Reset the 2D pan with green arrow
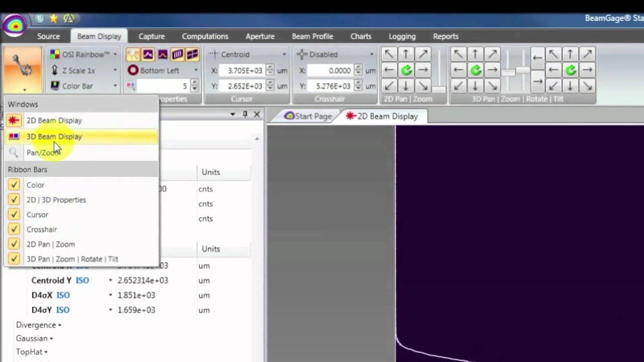The image size is (644, 362). click(x=406, y=70)
